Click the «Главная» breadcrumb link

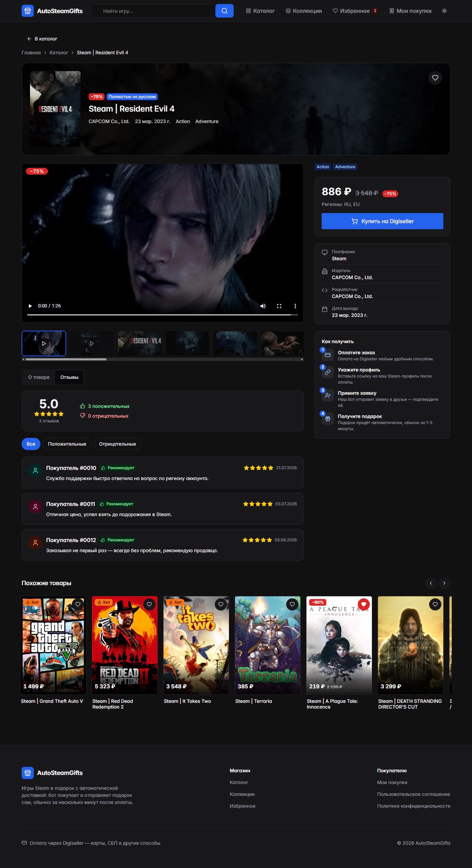click(x=31, y=53)
